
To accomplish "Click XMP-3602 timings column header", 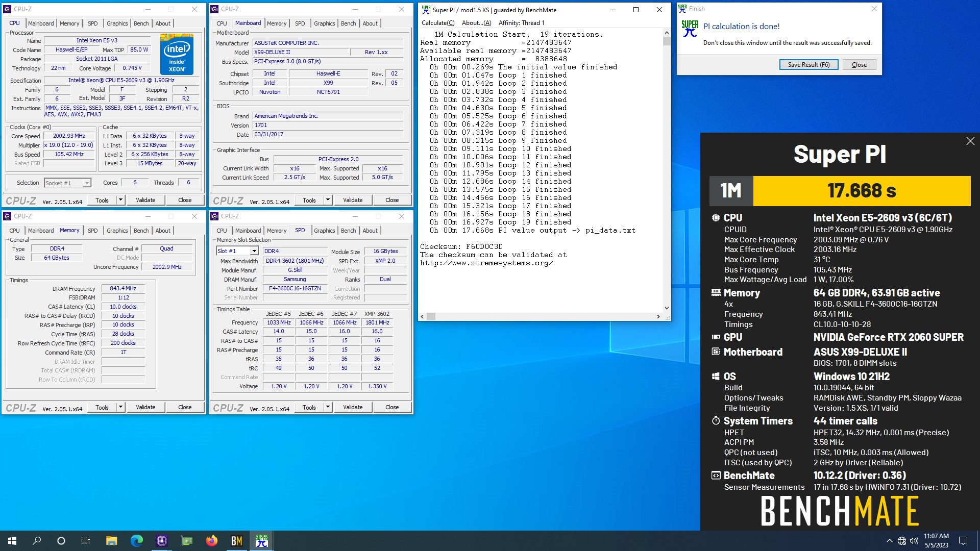I will point(377,314).
